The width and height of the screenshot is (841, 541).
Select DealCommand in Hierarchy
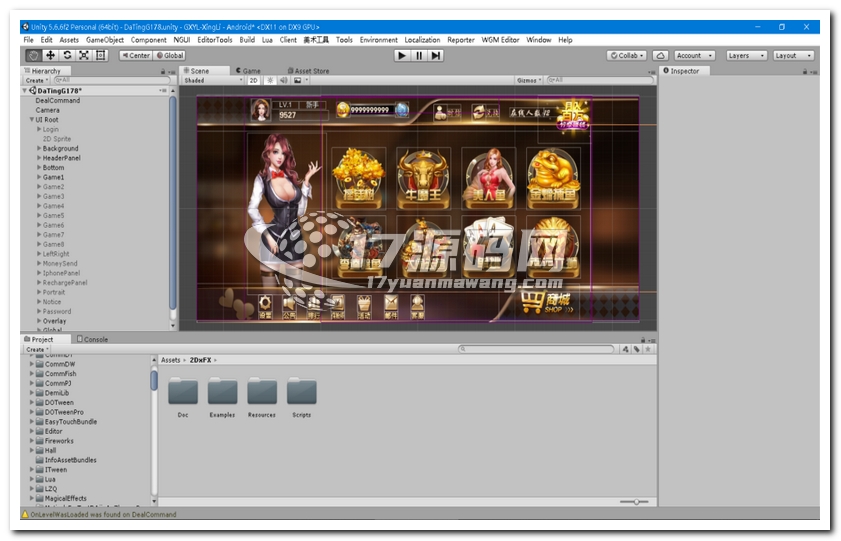[57, 100]
